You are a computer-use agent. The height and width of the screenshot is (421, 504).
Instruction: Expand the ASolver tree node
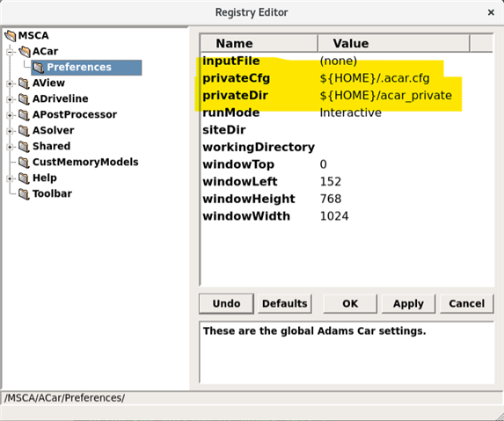(x=10, y=131)
